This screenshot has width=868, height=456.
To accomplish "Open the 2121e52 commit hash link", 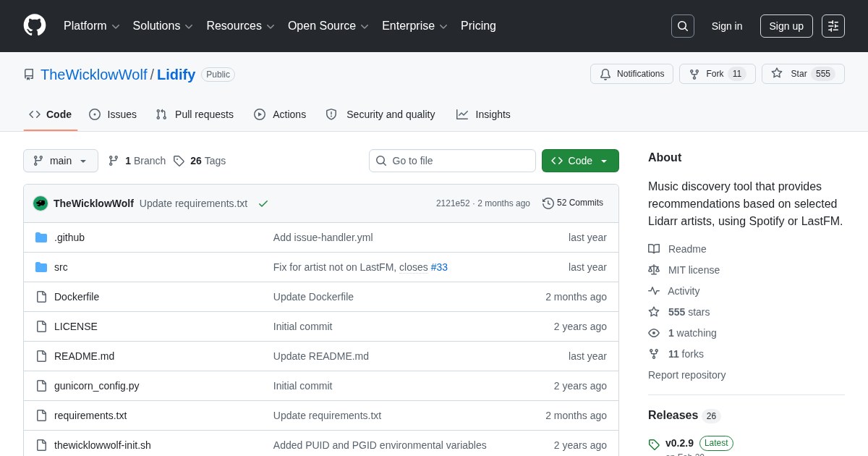I will point(453,203).
